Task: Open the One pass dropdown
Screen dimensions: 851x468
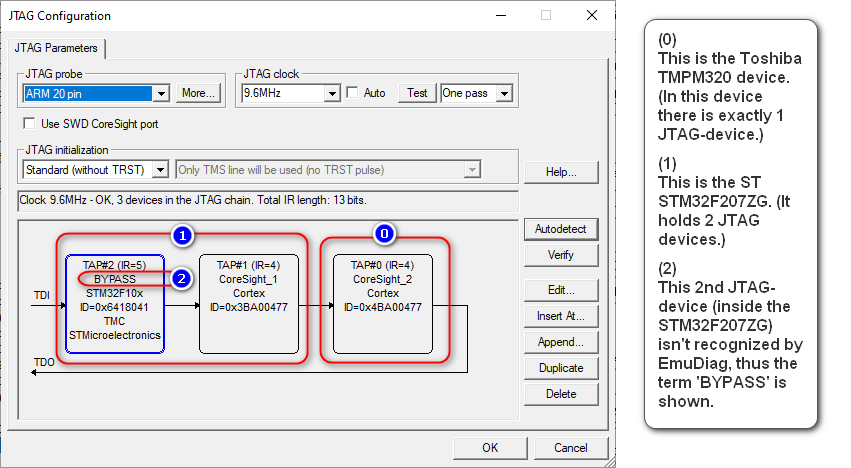Action: (x=504, y=93)
